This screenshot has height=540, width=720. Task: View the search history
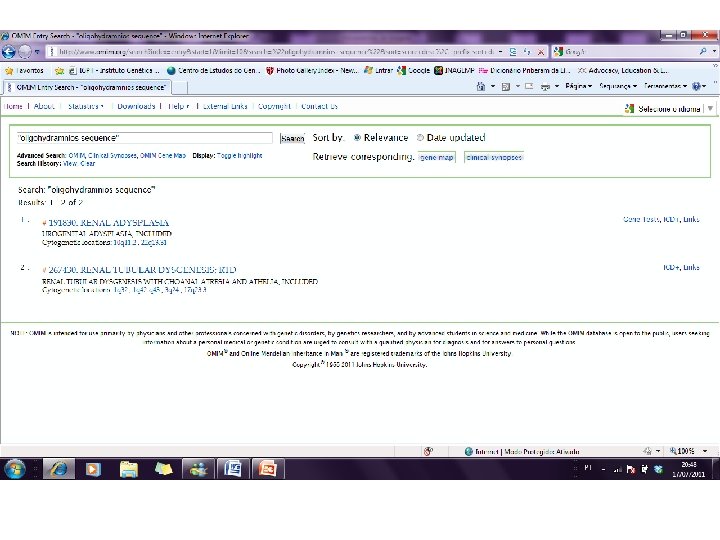point(70,163)
